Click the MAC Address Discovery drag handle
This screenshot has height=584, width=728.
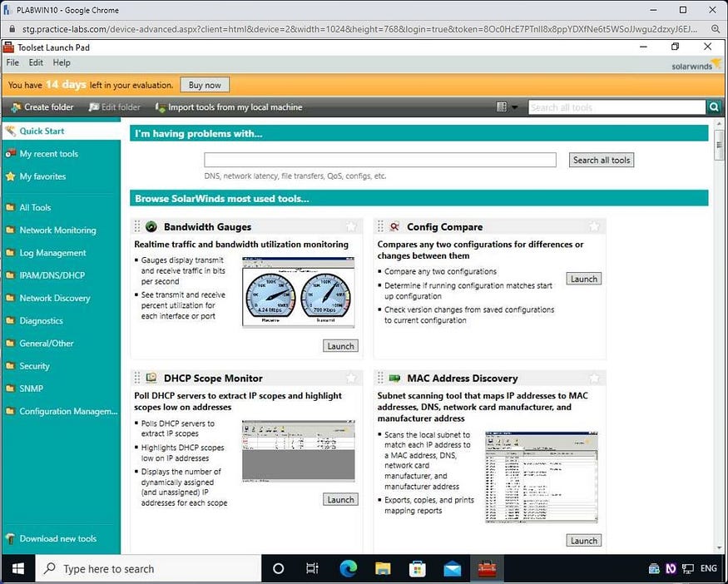[380, 378]
